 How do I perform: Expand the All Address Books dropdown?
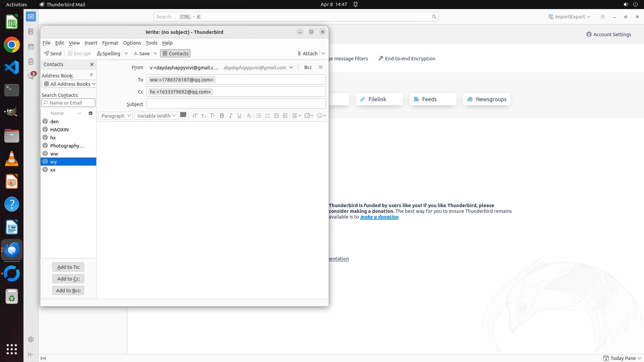pyautogui.click(x=69, y=84)
